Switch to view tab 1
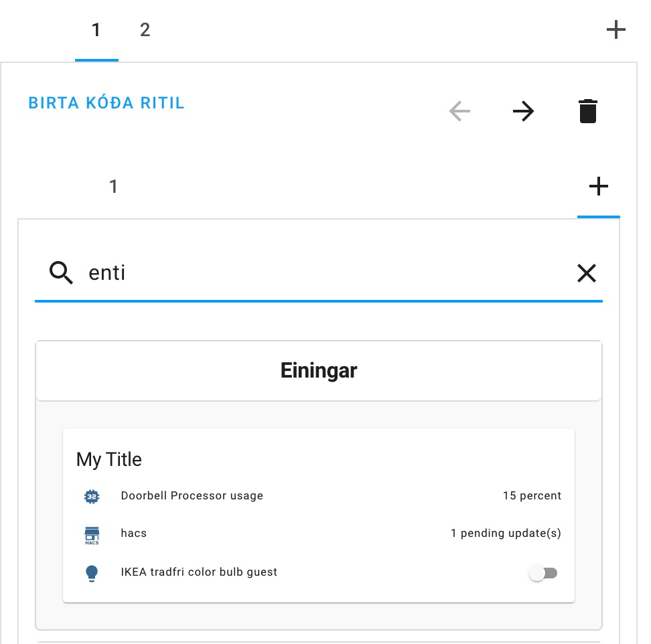The height and width of the screenshot is (644, 651). [x=96, y=30]
